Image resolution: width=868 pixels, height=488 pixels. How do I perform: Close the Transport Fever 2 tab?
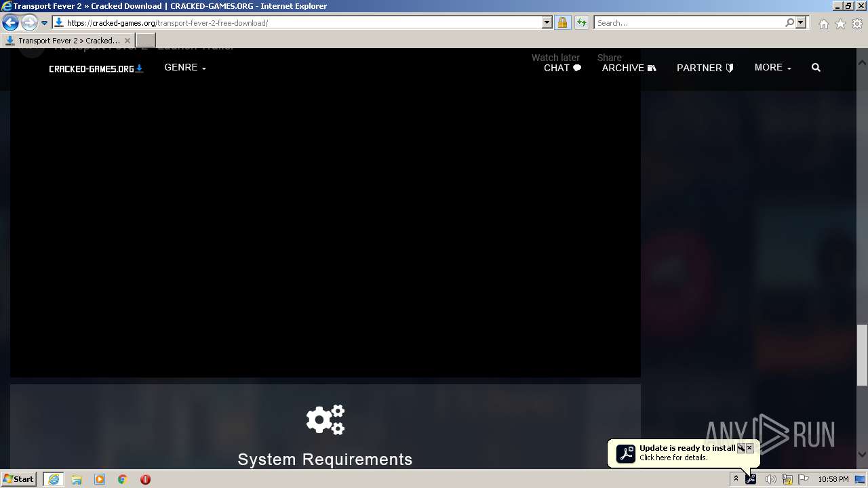(x=127, y=41)
